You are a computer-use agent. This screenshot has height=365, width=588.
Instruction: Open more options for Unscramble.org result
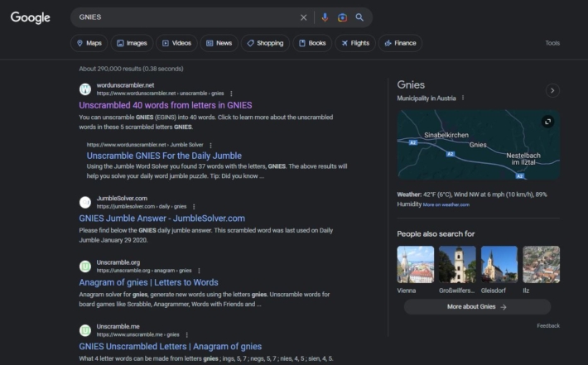199,271
